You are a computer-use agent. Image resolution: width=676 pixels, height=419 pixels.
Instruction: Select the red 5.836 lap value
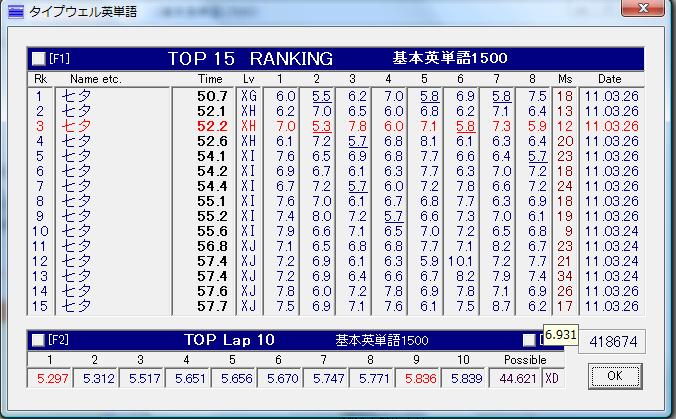click(x=420, y=378)
